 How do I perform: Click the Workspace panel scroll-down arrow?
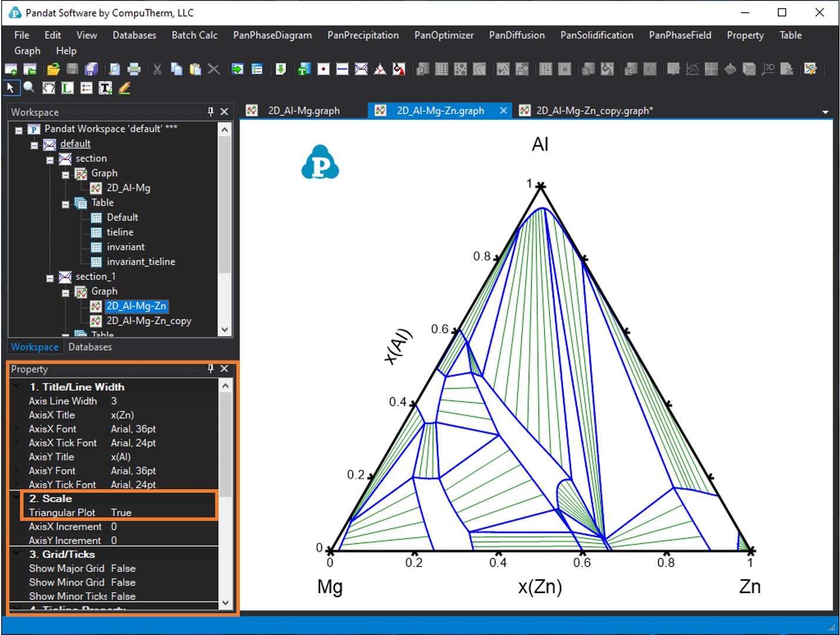[x=225, y=330]
